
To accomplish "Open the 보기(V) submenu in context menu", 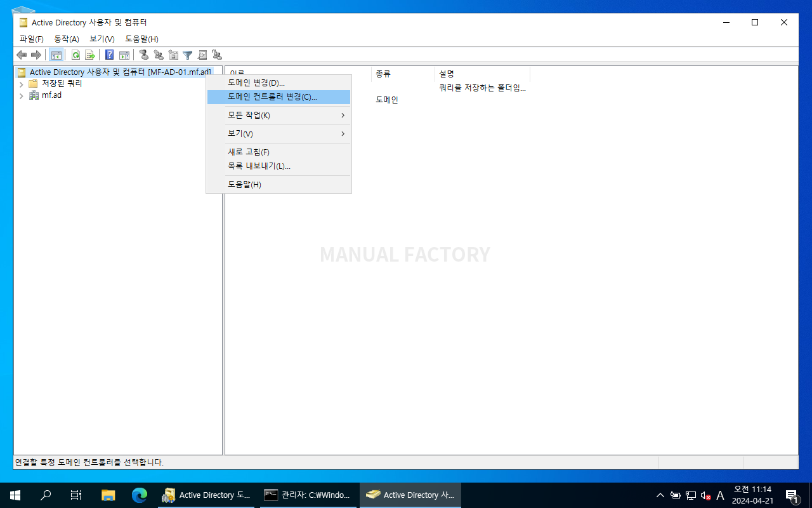I will [279, 134].
